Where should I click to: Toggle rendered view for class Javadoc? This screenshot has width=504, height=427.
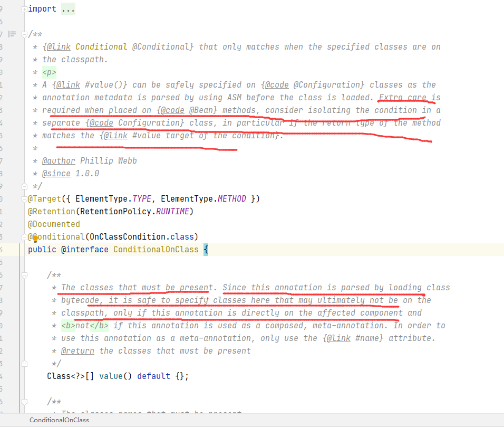(13, 34)
